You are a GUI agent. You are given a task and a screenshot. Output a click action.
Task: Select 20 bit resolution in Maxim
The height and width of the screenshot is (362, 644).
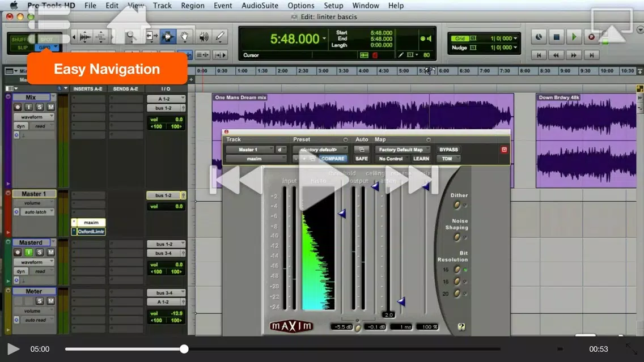(x=456, y=294)
